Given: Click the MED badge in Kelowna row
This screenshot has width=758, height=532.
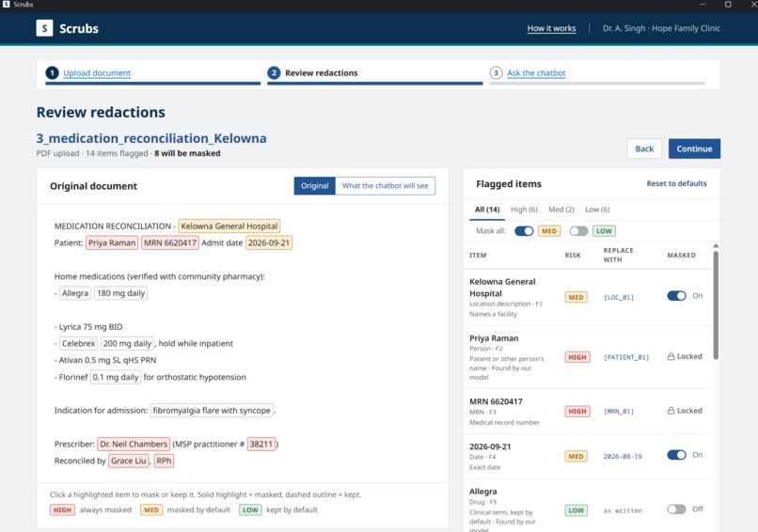Looking at the screenshot, I should coord(576,298).
